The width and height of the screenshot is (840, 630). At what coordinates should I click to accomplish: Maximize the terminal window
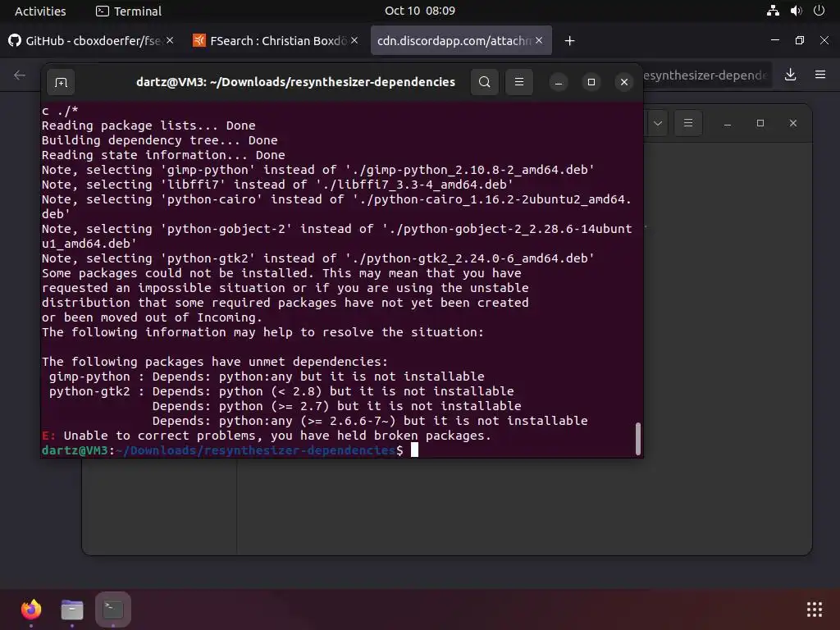(x=591, y=82)
